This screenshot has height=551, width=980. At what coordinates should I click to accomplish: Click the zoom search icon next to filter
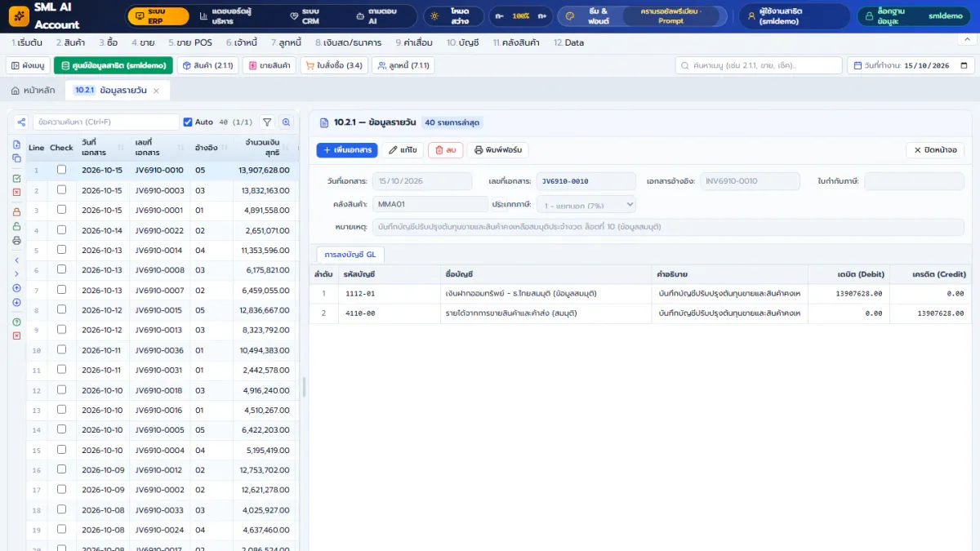287,122
